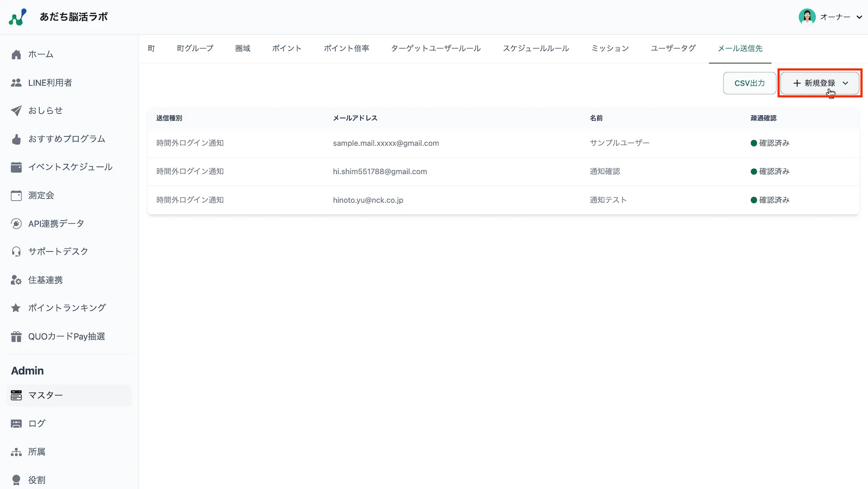Click the あだち脳活ラボ logo icon
This screenshot has height=489, width=868.
[x=16, y=16]
